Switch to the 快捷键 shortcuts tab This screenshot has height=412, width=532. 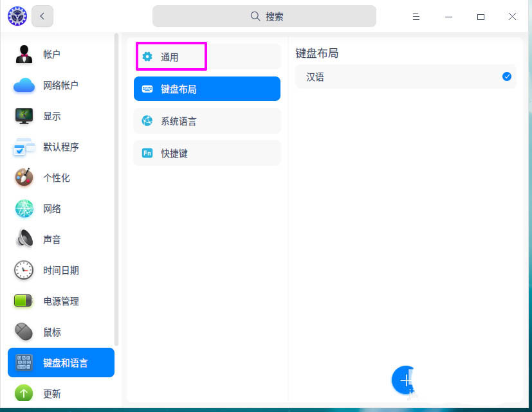pos(206,153)
